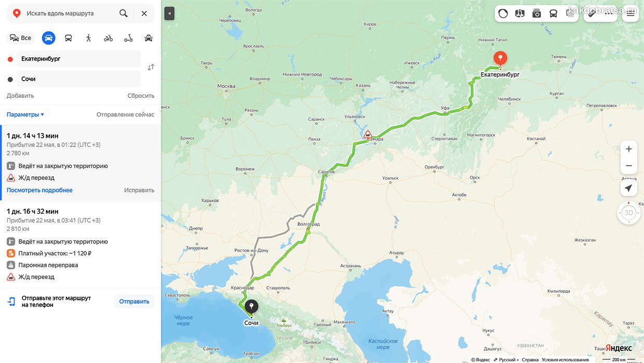
Task: Choose walking route mode
Action: 88,38
